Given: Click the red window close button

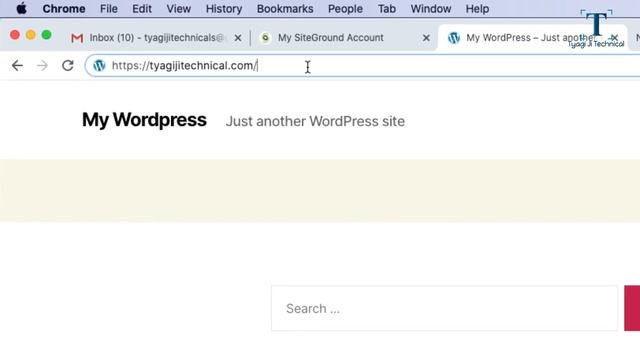Looking at the screenshot, I should pos(15,35).
